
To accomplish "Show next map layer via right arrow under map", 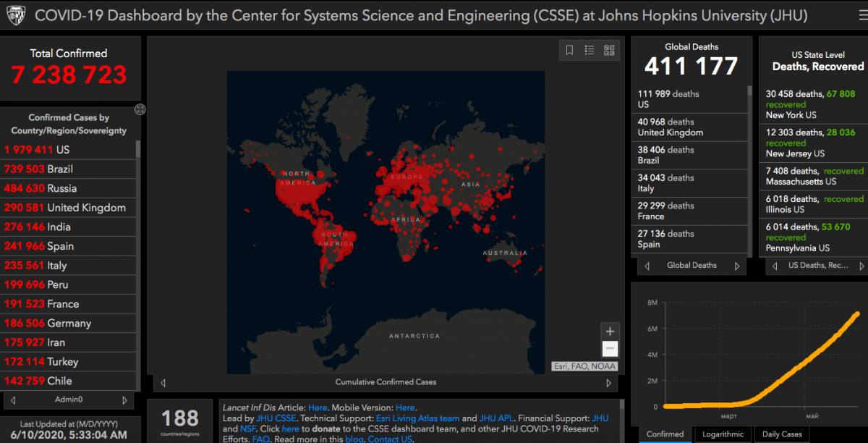I will click(608, 383).
